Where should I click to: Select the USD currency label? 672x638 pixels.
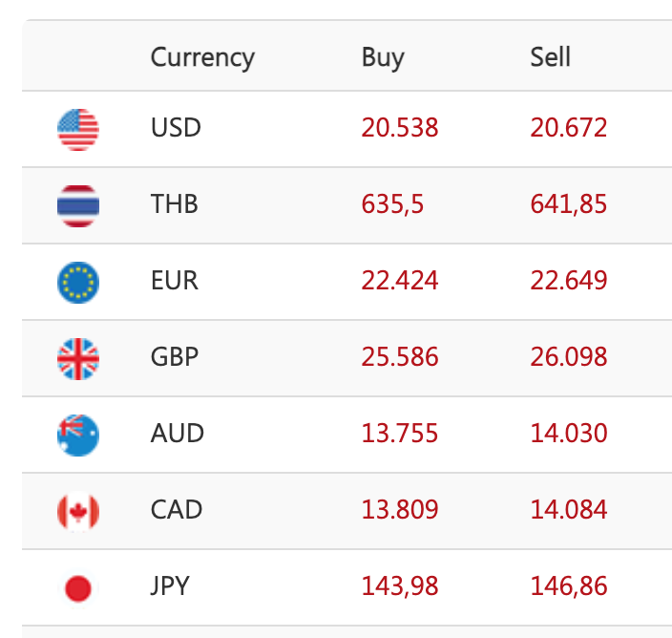(x=176, y=128)
